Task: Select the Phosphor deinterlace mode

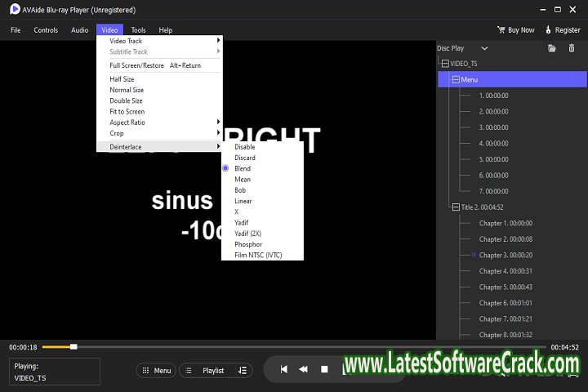Action: pyautogui.click(x=262, y=244)
